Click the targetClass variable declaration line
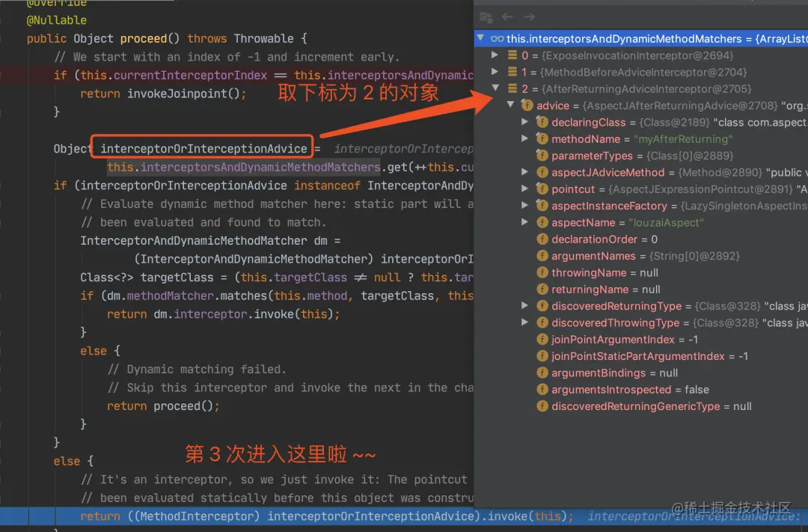Screen dimensions: 808x532 pyautogui.click(x=276, y=278)
